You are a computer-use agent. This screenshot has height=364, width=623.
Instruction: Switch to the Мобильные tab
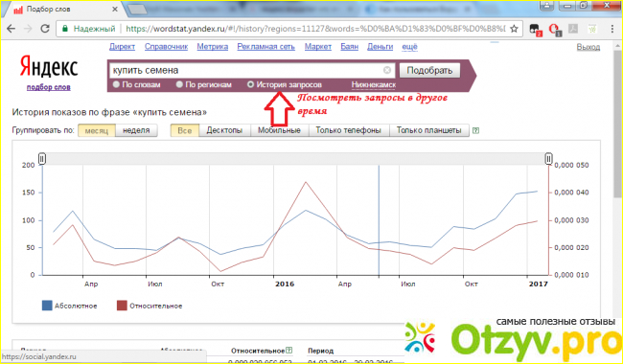pyautogui.click(x=279, y=130)
